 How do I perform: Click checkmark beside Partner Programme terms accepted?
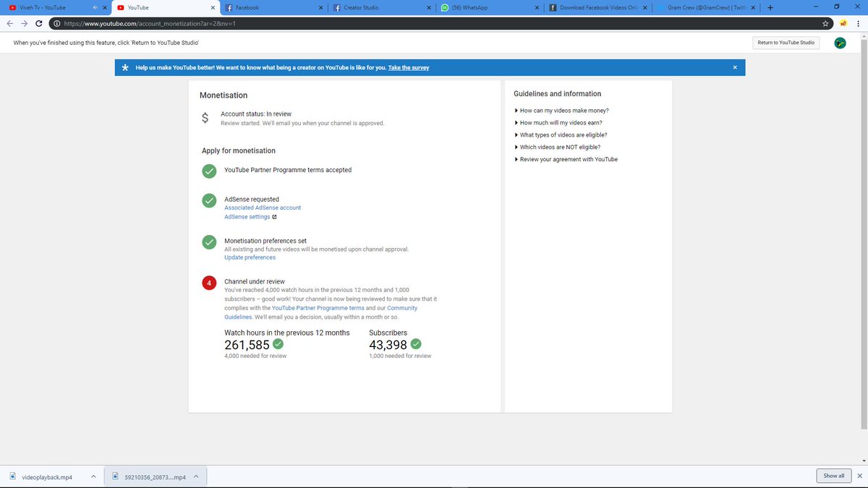click(x=209, y=171)
